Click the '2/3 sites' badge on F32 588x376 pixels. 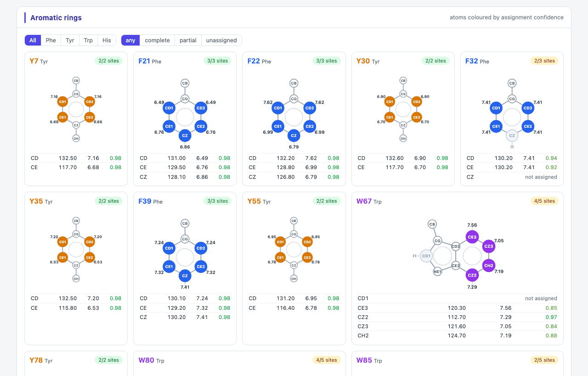(544, 61)
